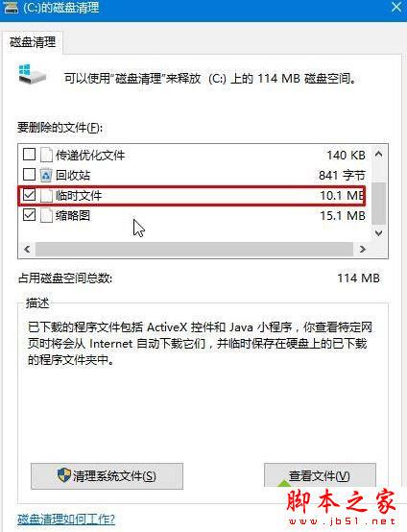
Task: Uncheck the 临时文件 checkbox
Action: (x=29, y=195)
